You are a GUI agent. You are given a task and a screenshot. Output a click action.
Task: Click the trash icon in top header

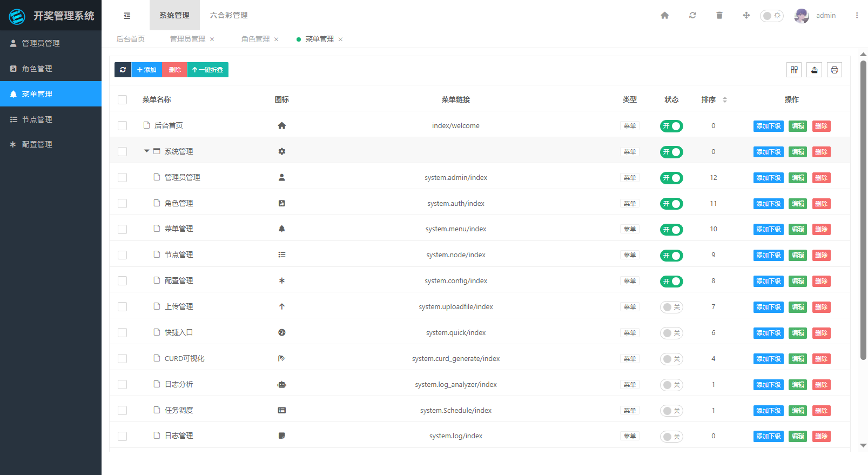pyautogui.click(x=719, y=16)
